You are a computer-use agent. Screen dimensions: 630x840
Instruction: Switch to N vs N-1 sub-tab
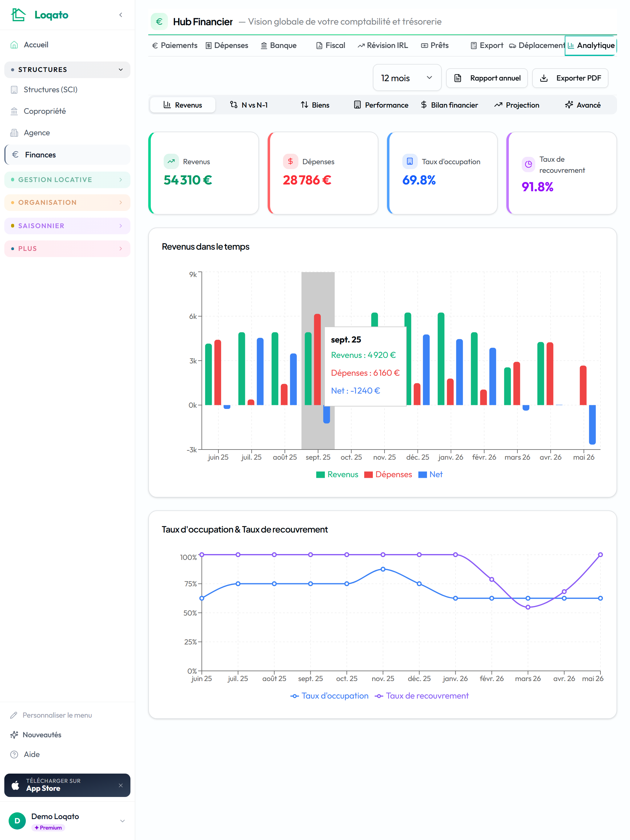click(x=249, y=105)
